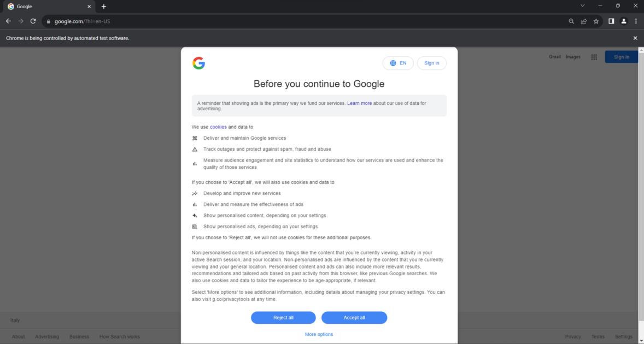Open the Privacy link in the footer
This screenshot has width=644, height=344.
(573, 336)
